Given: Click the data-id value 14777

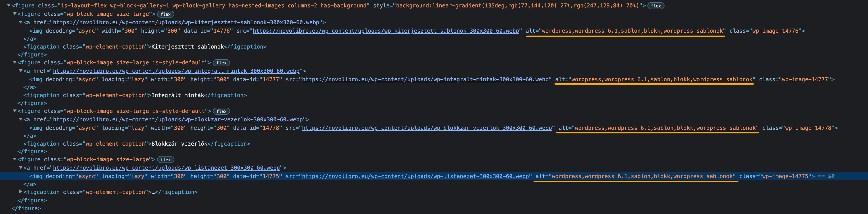Looking at the screenshot, I should pos(271,79).
